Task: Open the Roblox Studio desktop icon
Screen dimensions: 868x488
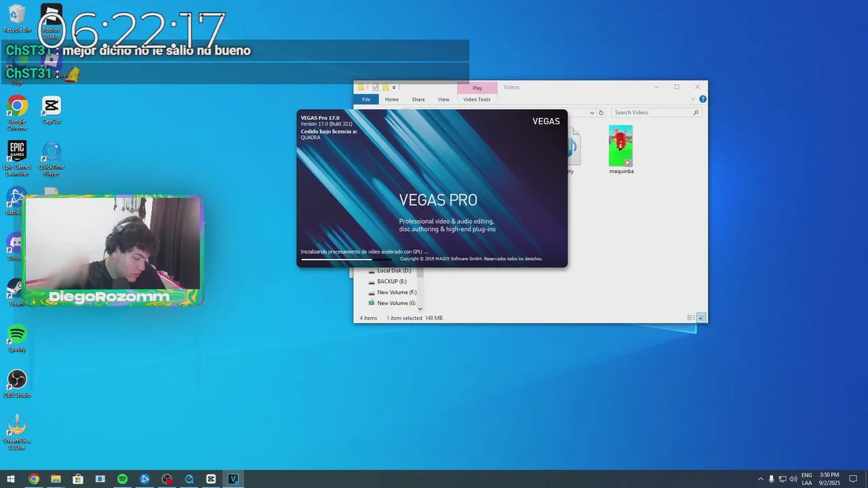Action: (x=52, y=22)
